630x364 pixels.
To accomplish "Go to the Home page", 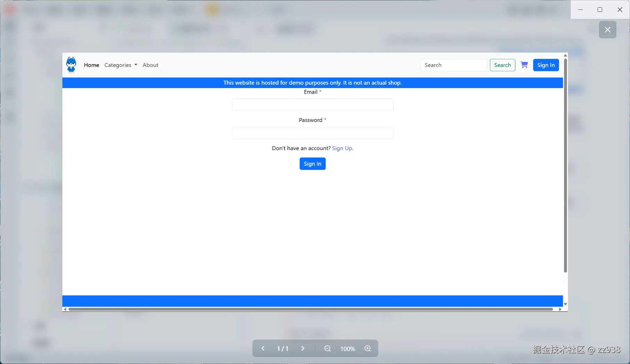I will coord(91,65).
